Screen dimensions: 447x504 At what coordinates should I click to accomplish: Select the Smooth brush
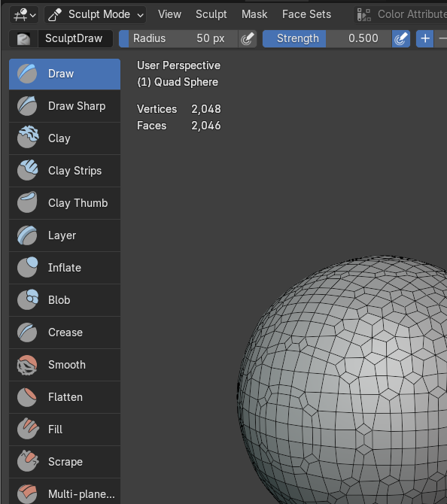(65, 365)
